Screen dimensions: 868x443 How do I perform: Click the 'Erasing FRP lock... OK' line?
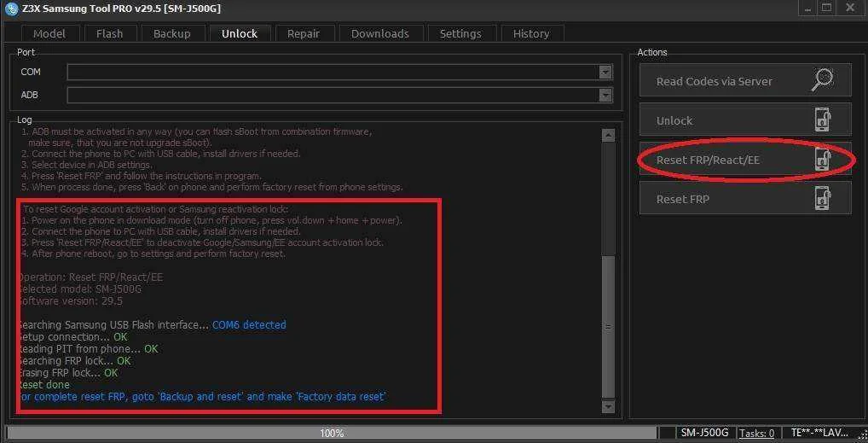(x=68, y=373)
